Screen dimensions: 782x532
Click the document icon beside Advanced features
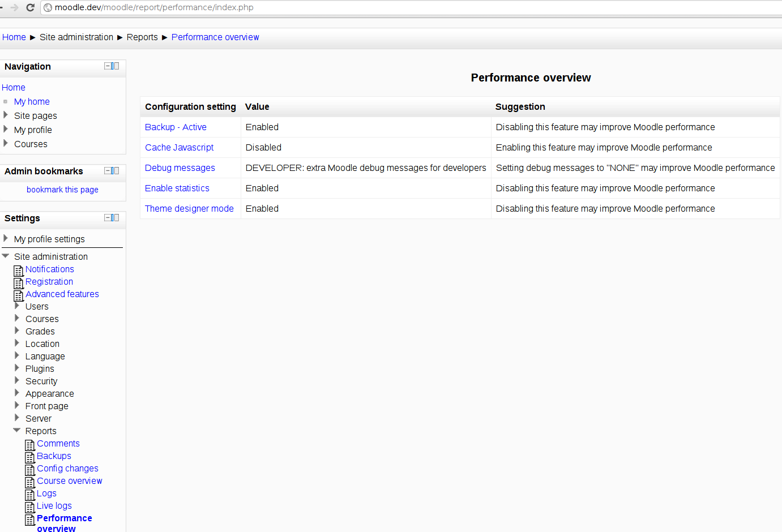pyautogui.click(x=19, y=295)
